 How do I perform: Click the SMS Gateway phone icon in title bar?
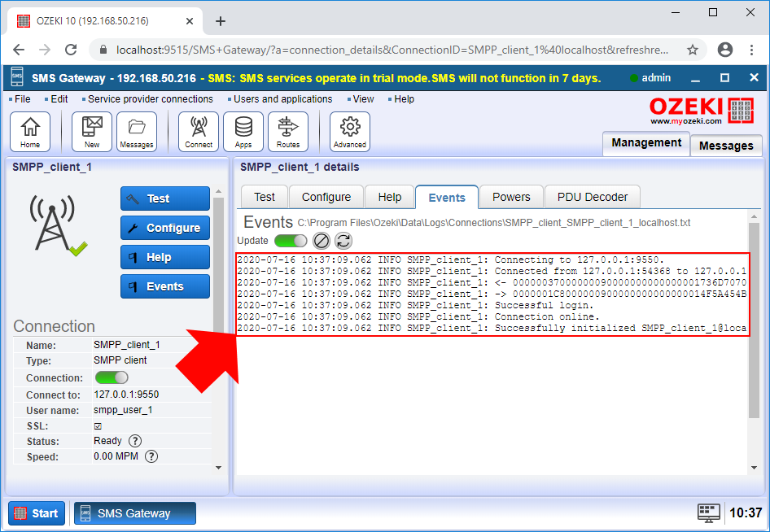[17, 77]
